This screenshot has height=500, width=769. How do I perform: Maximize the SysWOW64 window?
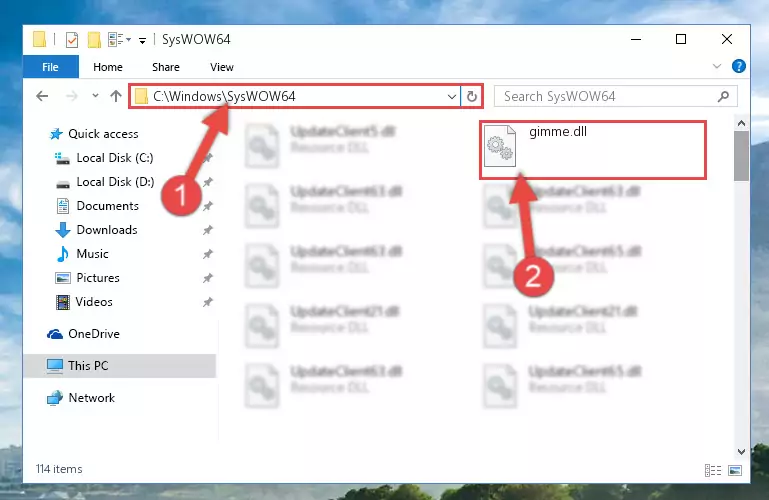pyautogui.click(x=681, y=39)
